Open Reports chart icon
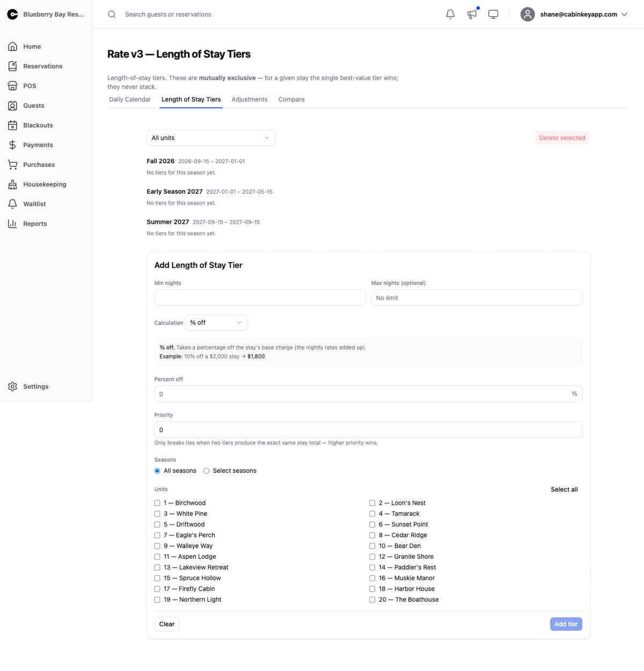Image resolution: width=644 pixels, height=671 pixels. [13, 223]
